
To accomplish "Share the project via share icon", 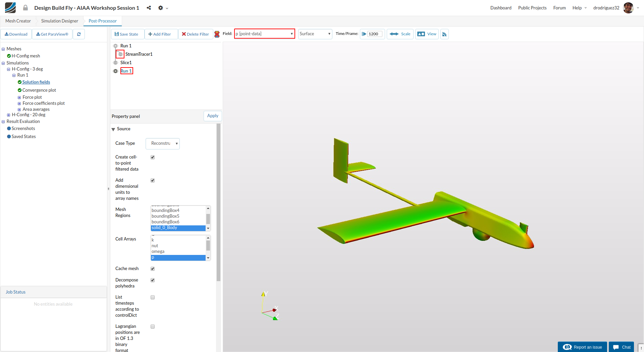I will [x=149, y=8].
